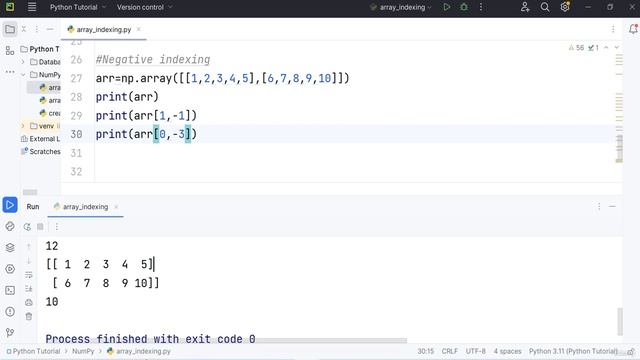Open the Problems tool window icon
The width and height of the screenshot is (640, 360).
pos(10,311)
